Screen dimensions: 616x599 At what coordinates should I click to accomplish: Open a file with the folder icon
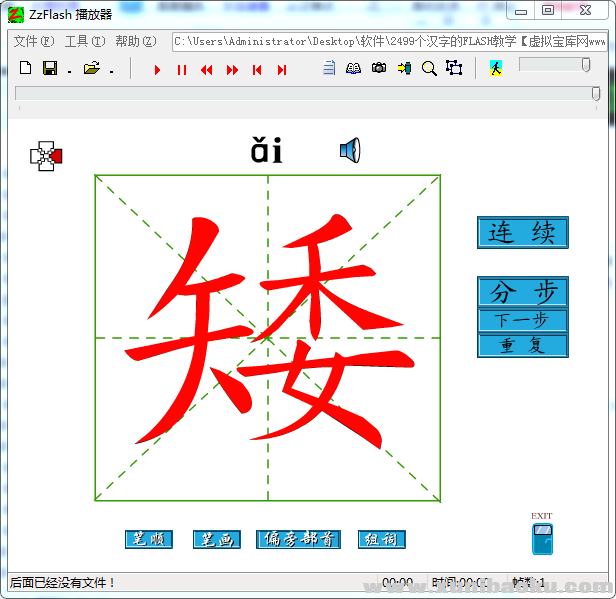pyautogui.click(x=92, y=68)
